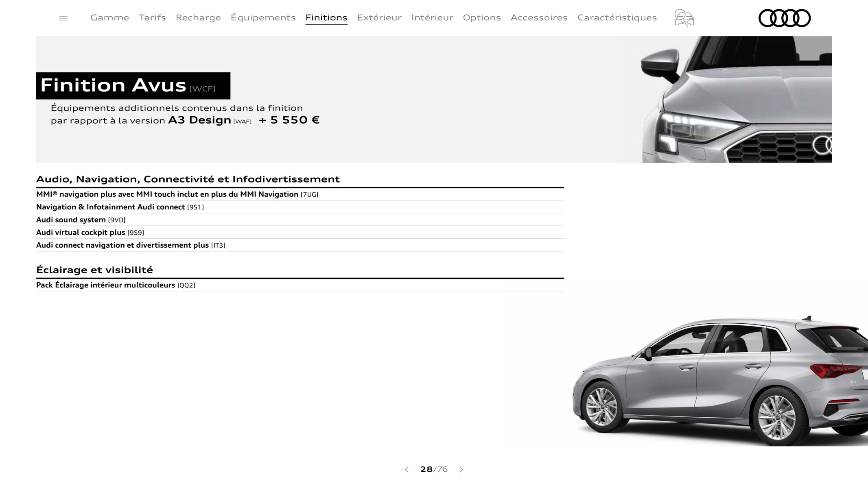Viewport: 868px width, 488px height.
Task: Go to the next page arrow
Action: pos(461,469)
